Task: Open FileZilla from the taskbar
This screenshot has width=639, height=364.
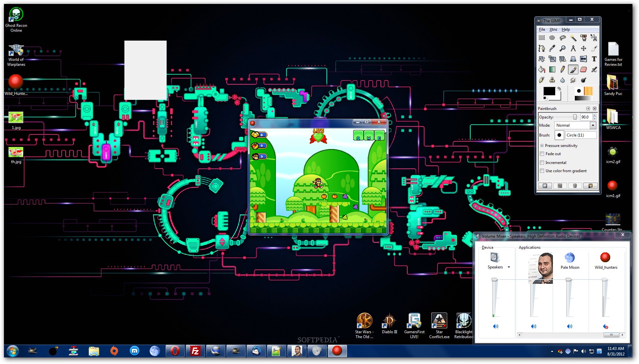Action: (x=195, y=351)
